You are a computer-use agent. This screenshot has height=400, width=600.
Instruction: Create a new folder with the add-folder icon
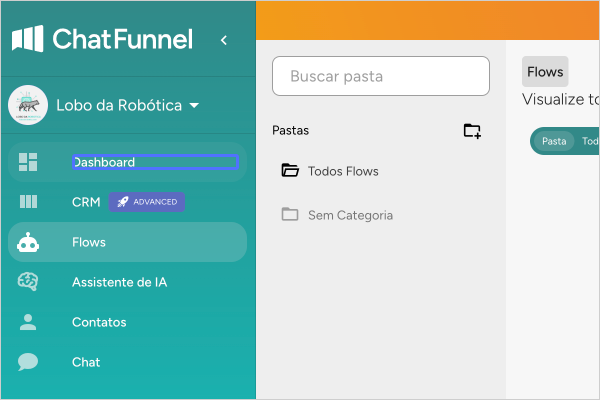472,131
